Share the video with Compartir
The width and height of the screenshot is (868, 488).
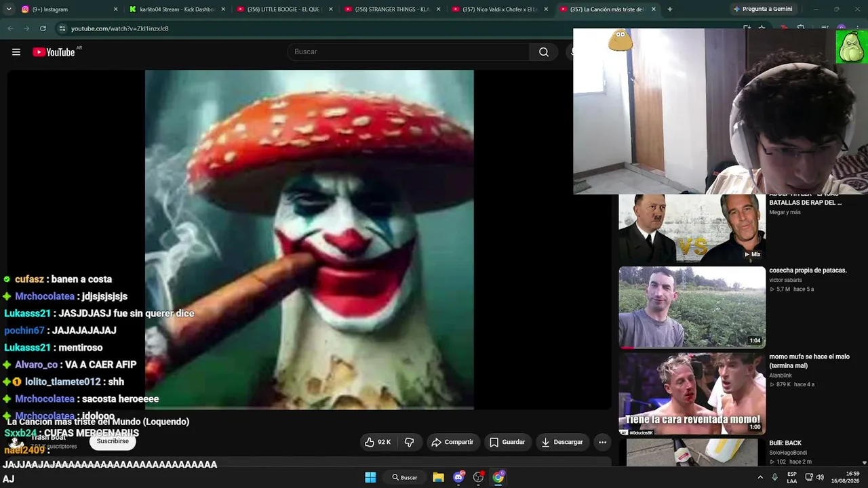point(452,442)
